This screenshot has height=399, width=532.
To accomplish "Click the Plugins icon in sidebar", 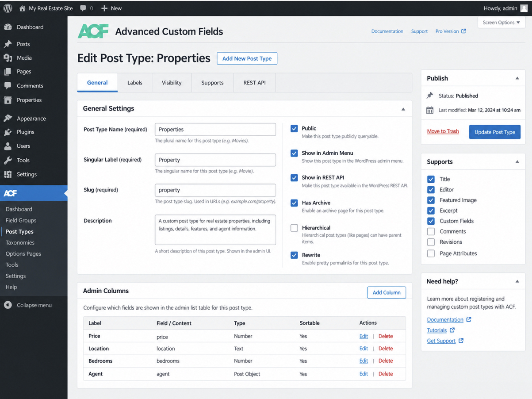I will coord(8,132).
